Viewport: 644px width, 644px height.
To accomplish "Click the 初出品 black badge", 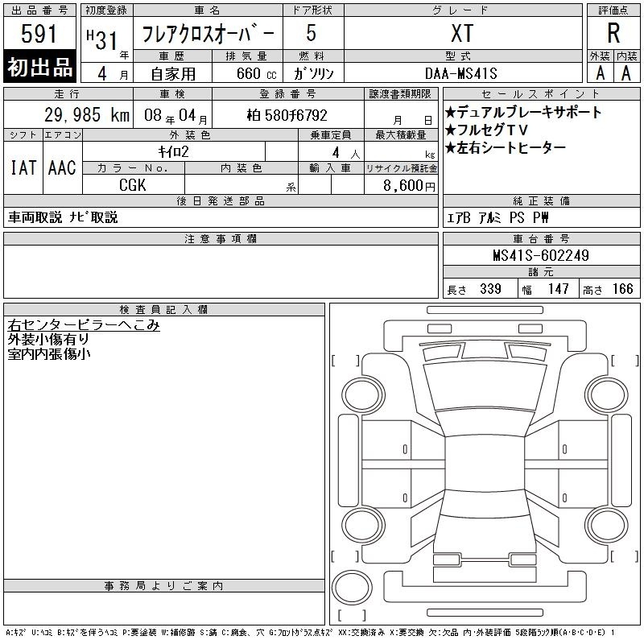I will click(41, 68).
